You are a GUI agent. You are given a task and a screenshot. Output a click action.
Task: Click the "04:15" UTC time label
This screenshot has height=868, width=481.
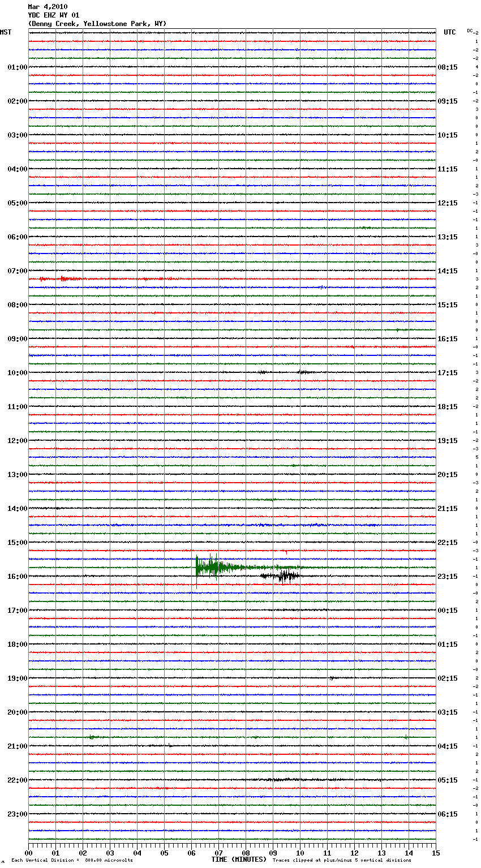[448, 746]
